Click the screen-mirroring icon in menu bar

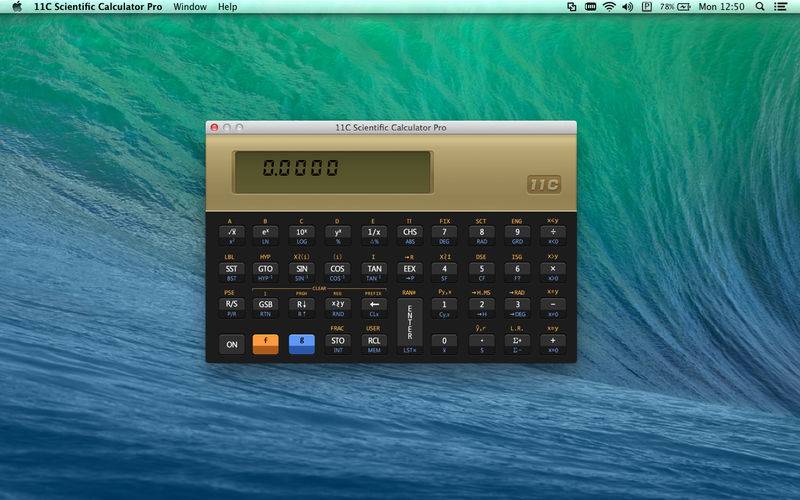point(571,7)
